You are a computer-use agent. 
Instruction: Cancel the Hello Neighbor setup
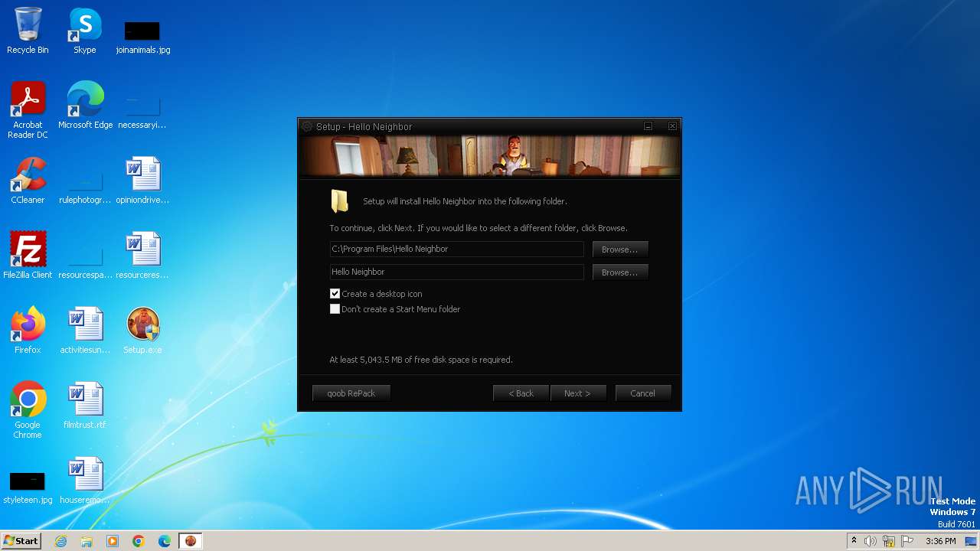tap(643, 393)
